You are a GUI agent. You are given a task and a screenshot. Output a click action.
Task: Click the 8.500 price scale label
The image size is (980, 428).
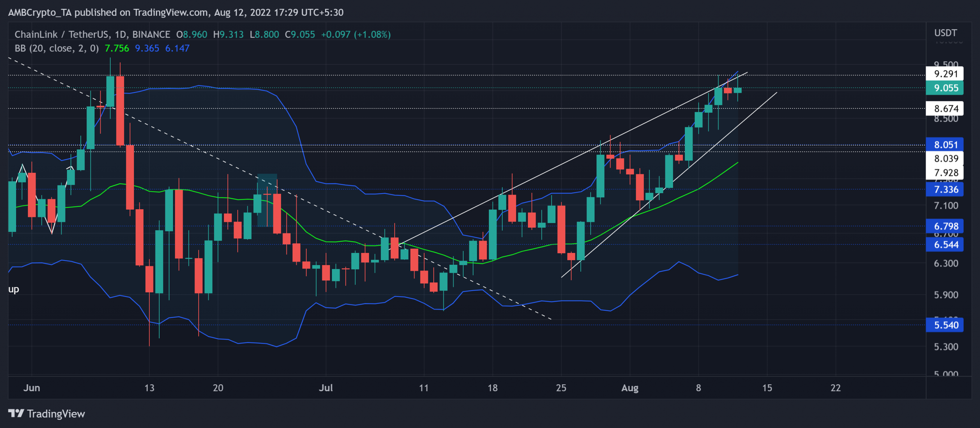click(x=946, y=119)
